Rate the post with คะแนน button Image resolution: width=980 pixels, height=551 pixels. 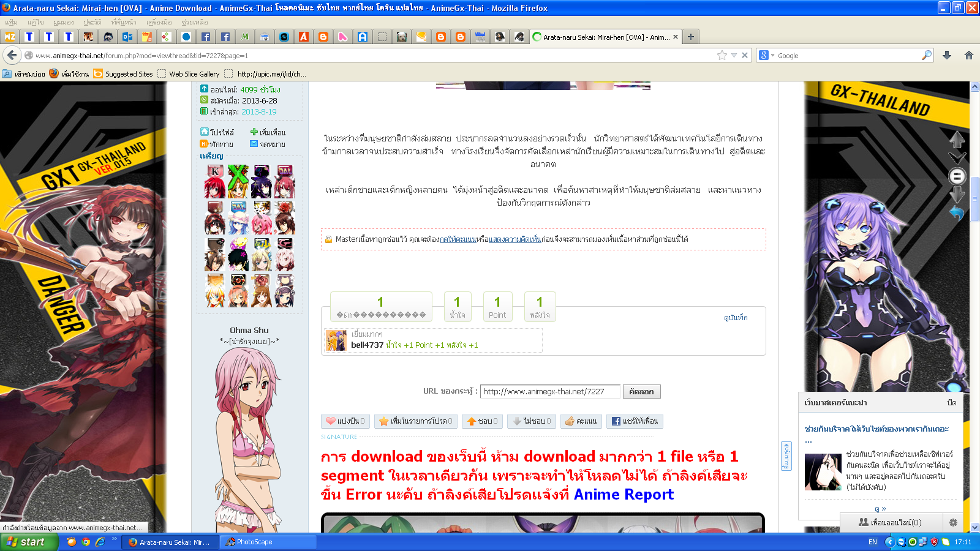581,421
